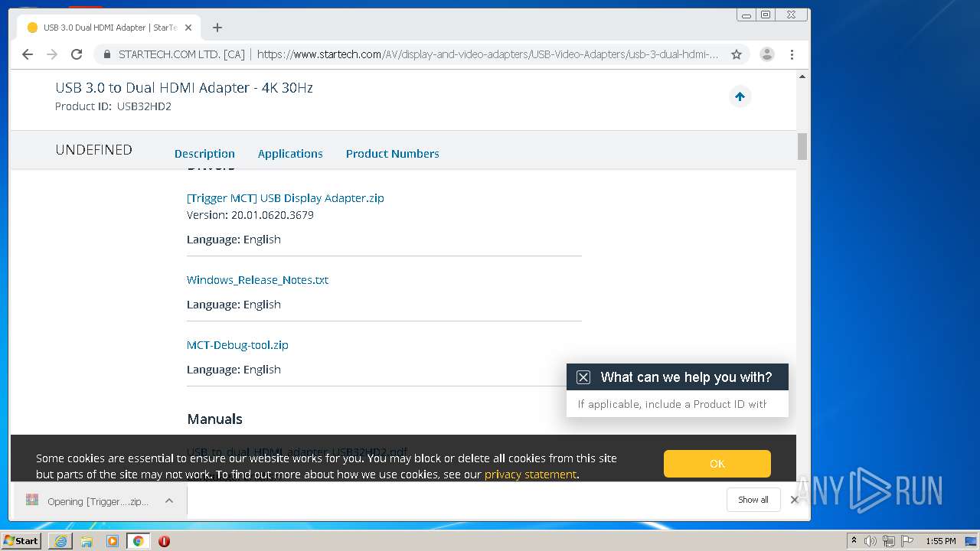Close the help chat widget
This screenshot has width=980, height=551.
click(x=583, y=377)
